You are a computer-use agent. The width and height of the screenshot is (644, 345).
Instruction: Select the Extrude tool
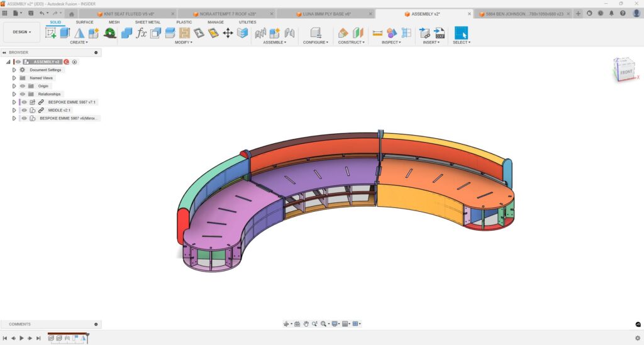(x=65, y=33)
